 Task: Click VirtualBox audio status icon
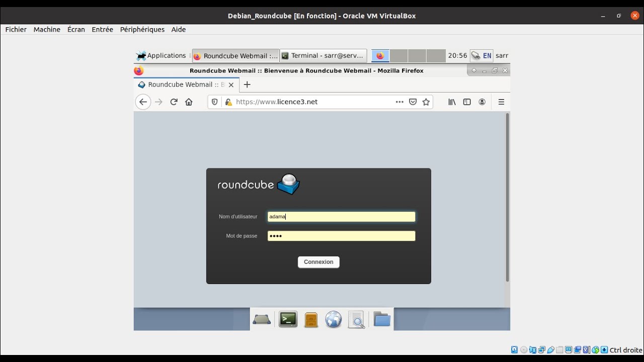(533, 350)
